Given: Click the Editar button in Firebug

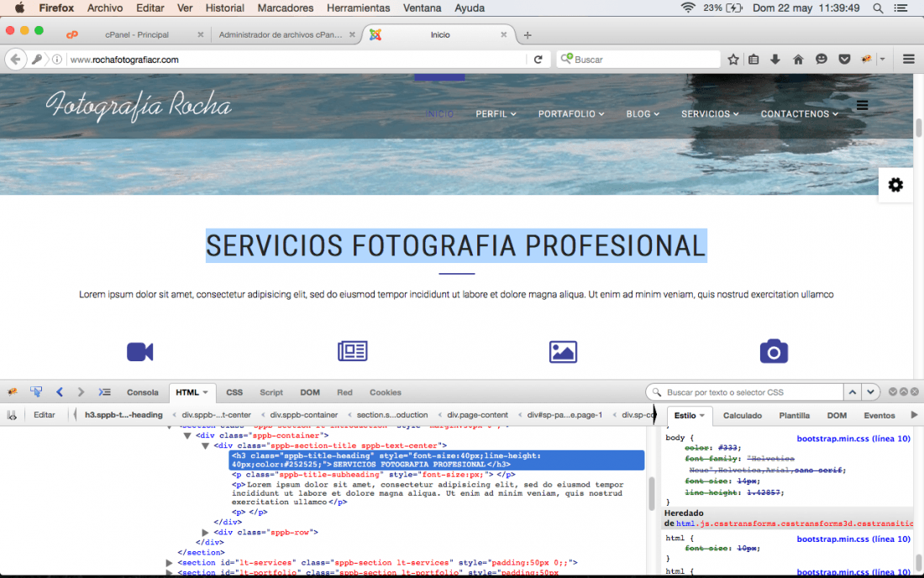Looking at the screenshot, I should pos(45,415).
